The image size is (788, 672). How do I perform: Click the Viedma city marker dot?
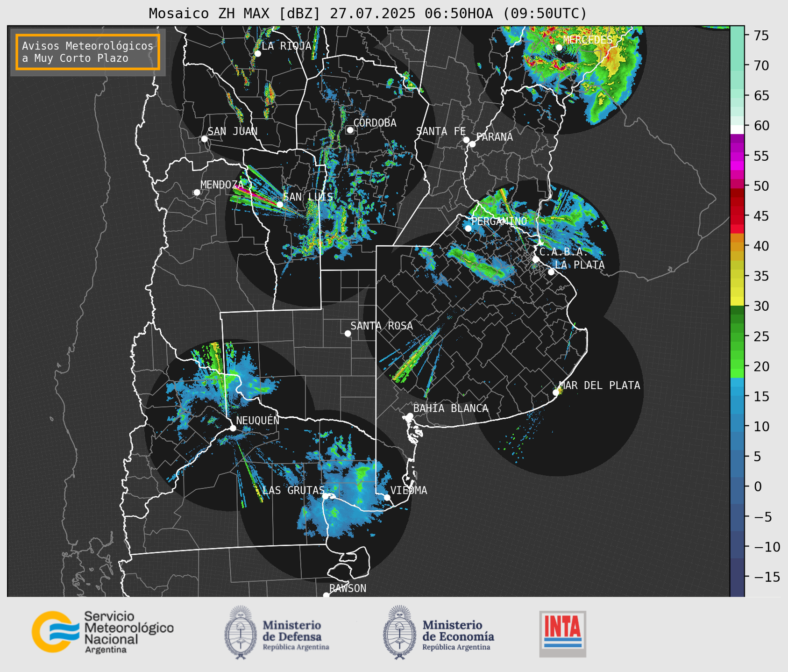click(387, 497)
